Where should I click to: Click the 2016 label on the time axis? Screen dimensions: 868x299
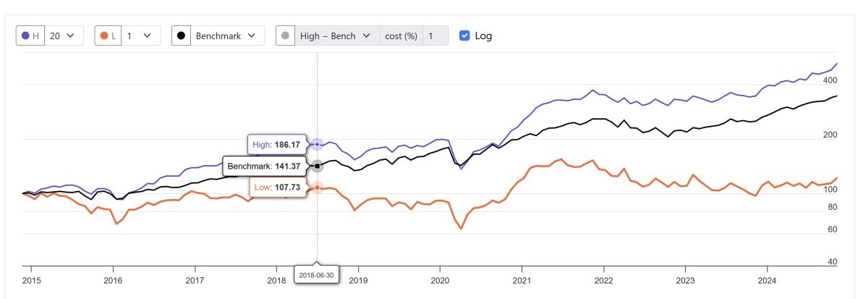[112, 280]
